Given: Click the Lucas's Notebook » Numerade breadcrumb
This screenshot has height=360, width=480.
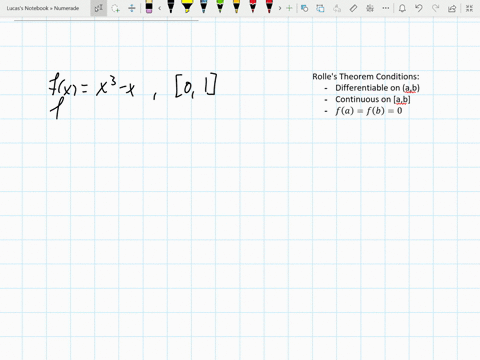Looking at the screenshot, I should (x=43, y=8).
